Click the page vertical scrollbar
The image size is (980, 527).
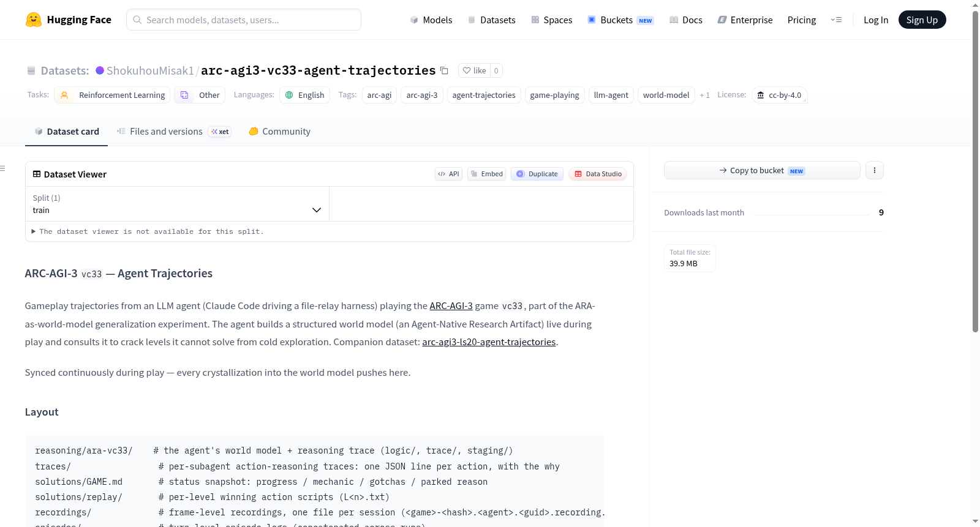pos(975,171)
